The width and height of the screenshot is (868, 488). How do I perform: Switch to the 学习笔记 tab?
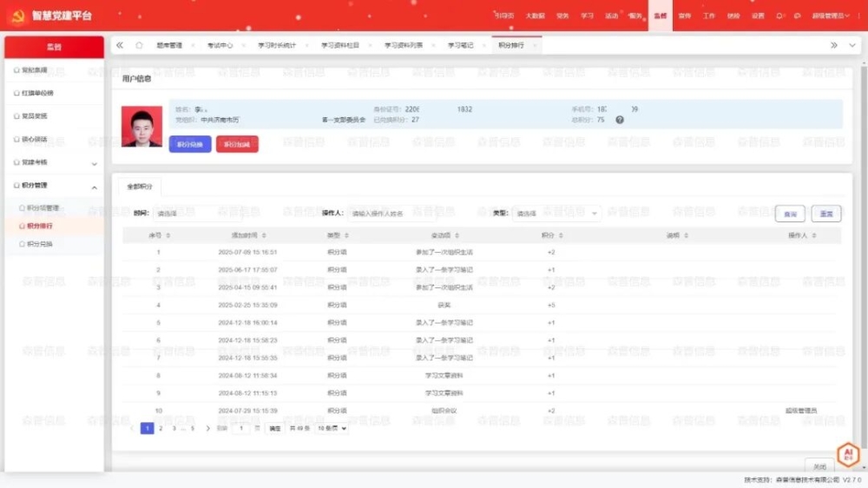tap(460, 45)
